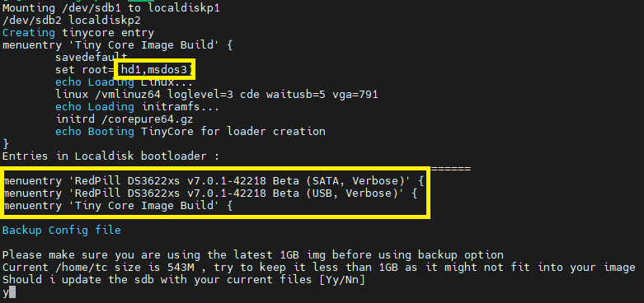Select the RedPill SATA Verbose menuentry line
The width and height of the screenshot is (644, 303).
tap(214, 181)
